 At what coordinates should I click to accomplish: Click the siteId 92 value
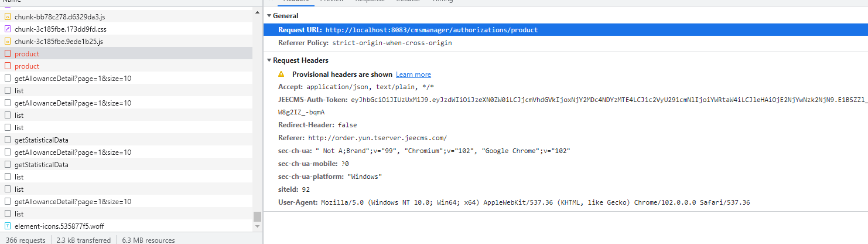[306, 189]
